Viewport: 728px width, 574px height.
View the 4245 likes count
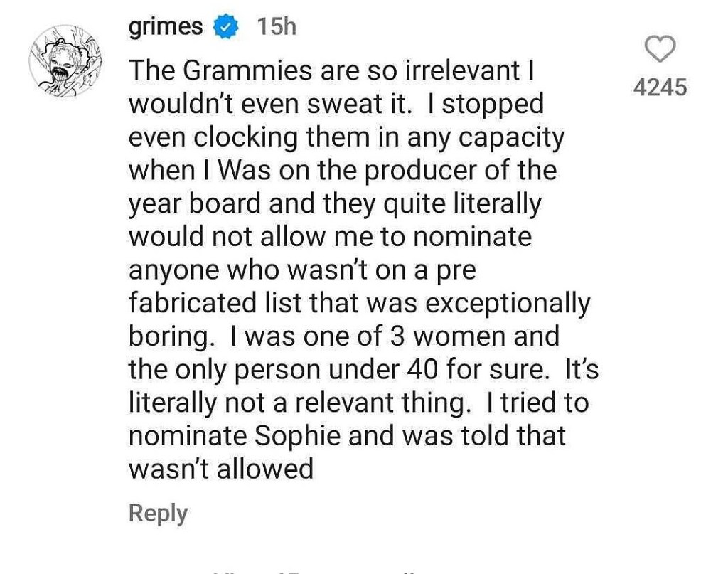[x=660, y=87]
